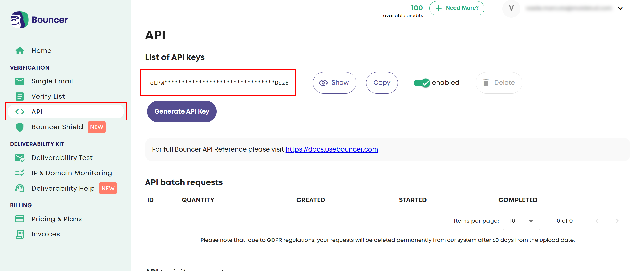
Task: Click the user avatar V
Action: [x=511, y=8]
